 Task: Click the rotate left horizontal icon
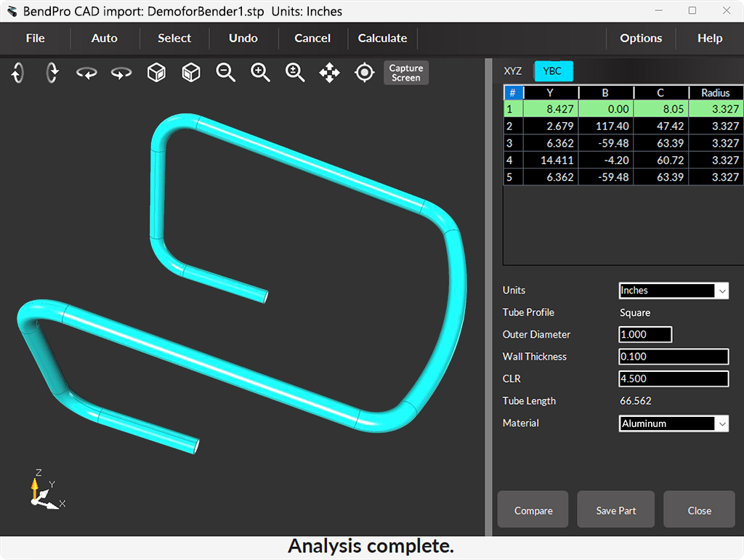pos(87,73)
